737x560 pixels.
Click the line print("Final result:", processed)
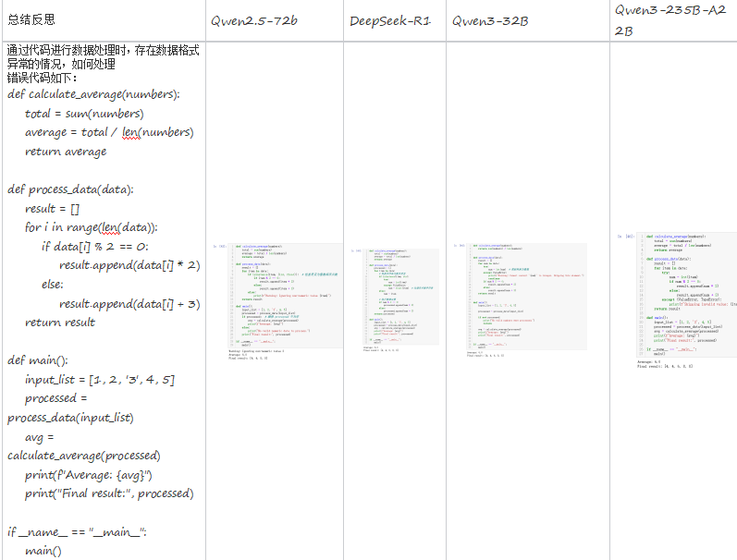[109, 493]
